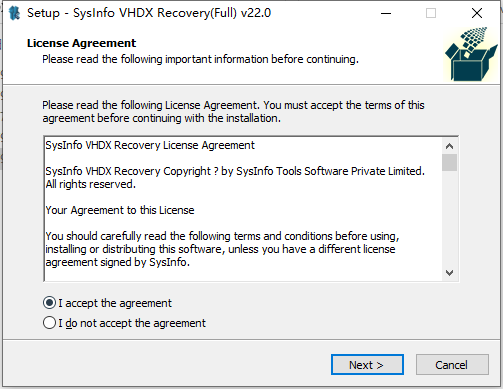
Task: Click the empty scrollbar track below the thumb
Action: [x=449, y=218]
